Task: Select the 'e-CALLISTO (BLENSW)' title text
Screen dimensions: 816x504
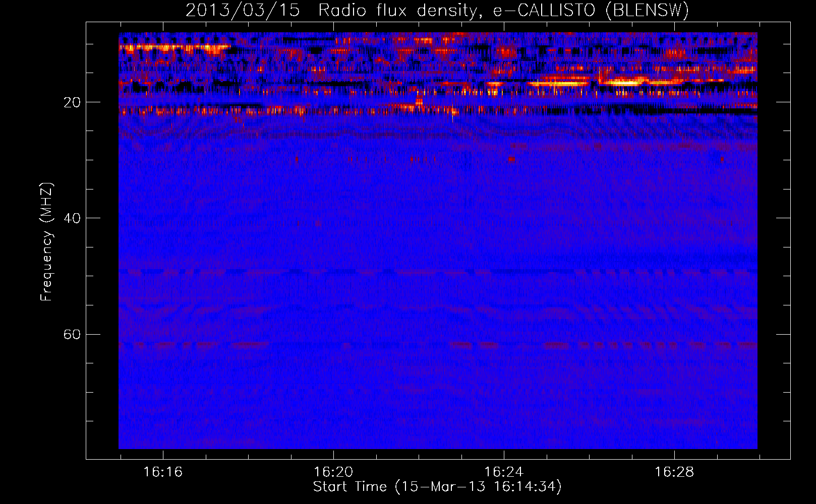Action: [591, 11]
